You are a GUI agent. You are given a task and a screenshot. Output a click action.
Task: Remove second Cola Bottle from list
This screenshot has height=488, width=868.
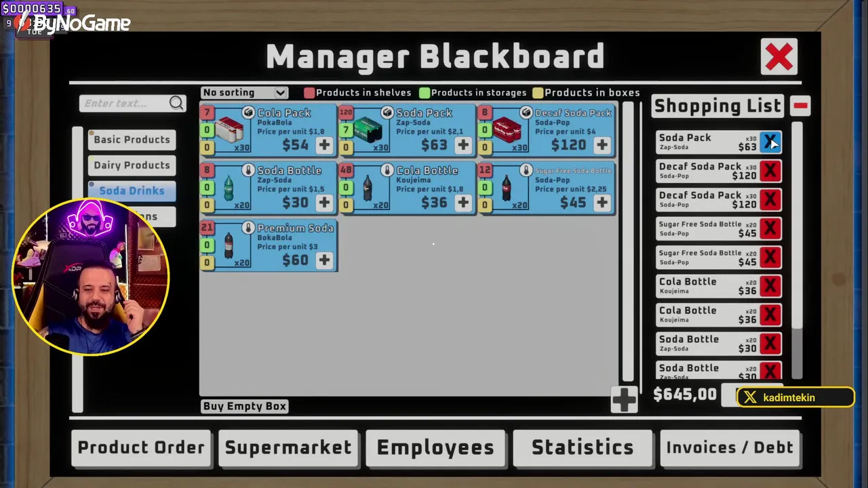(770, 315)
